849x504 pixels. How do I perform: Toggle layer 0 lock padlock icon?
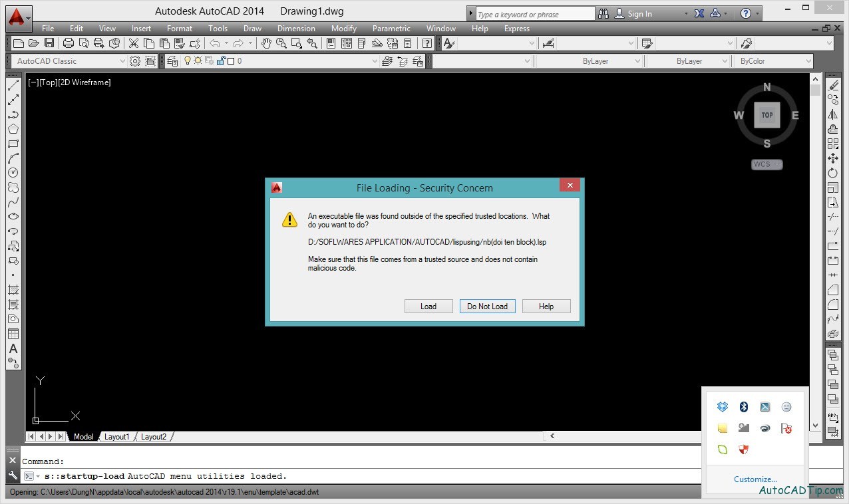click(220, 61)
